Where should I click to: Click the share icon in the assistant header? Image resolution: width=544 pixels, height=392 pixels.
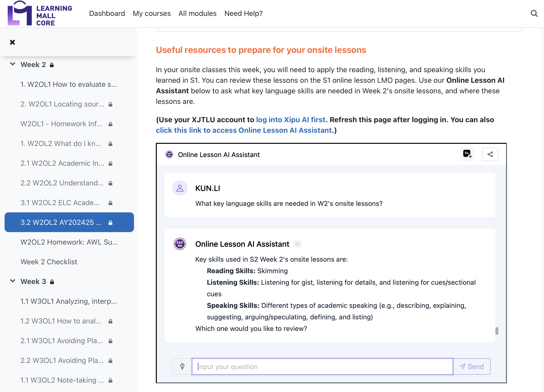[490, 154]
